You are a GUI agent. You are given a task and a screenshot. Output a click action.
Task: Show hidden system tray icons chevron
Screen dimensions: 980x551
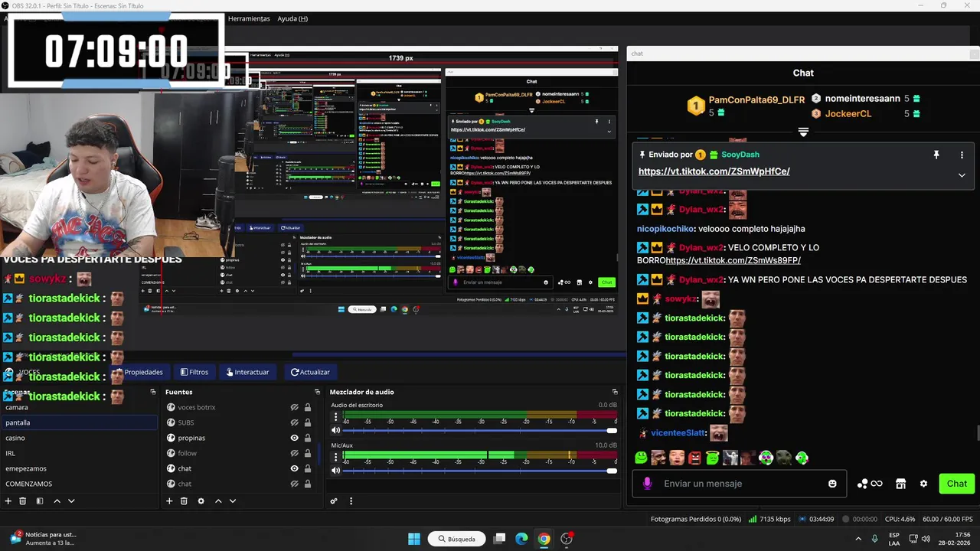point(857,539)
